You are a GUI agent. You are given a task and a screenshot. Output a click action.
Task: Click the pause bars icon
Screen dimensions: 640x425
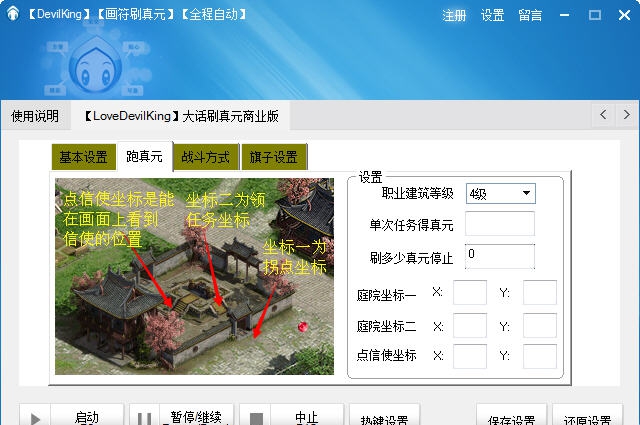click(x=144, y=418)
